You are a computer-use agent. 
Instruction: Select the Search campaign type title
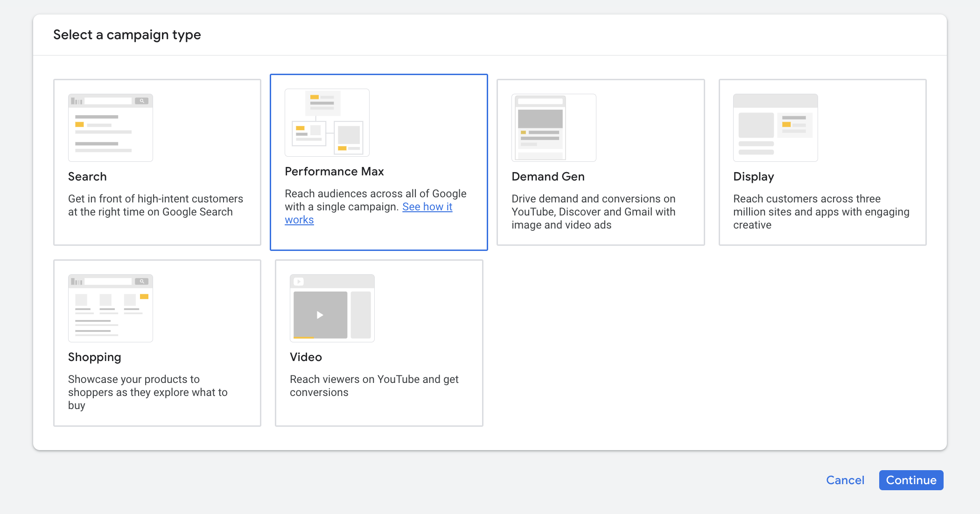[x=87, y=177]
